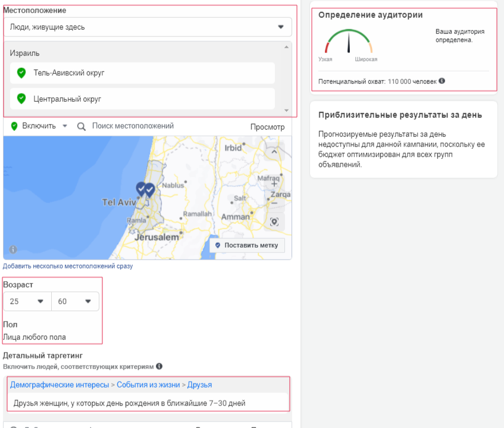504x428 pixels.
Task: Click the audience size gauge meter
Action: (x=349, y=42)
